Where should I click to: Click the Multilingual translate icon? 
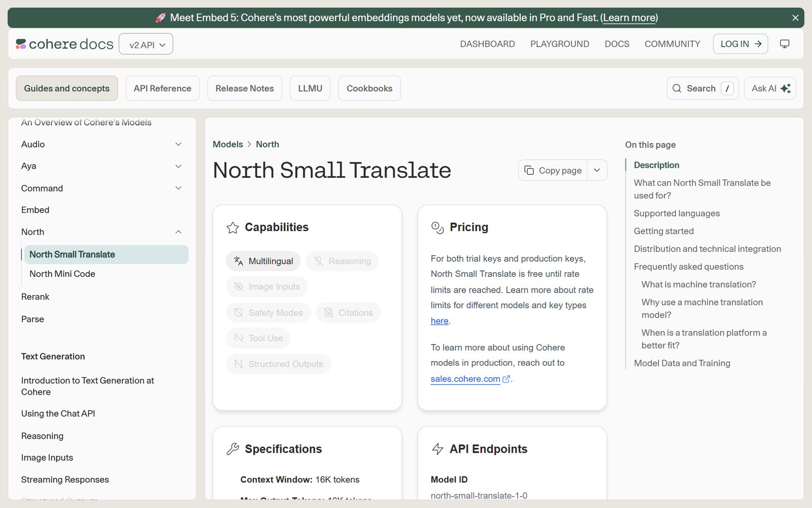pos(239,261)
